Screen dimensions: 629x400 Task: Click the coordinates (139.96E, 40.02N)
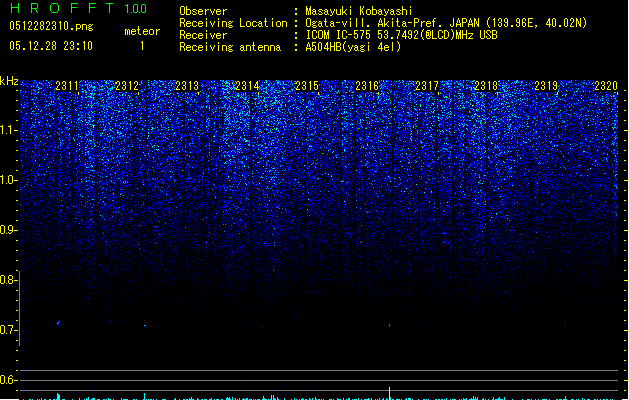click(536, 23)
